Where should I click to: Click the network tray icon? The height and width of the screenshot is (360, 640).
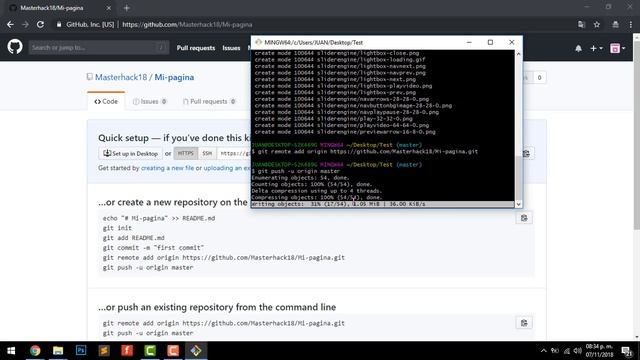pyautogui.click(x=567, y=351)
